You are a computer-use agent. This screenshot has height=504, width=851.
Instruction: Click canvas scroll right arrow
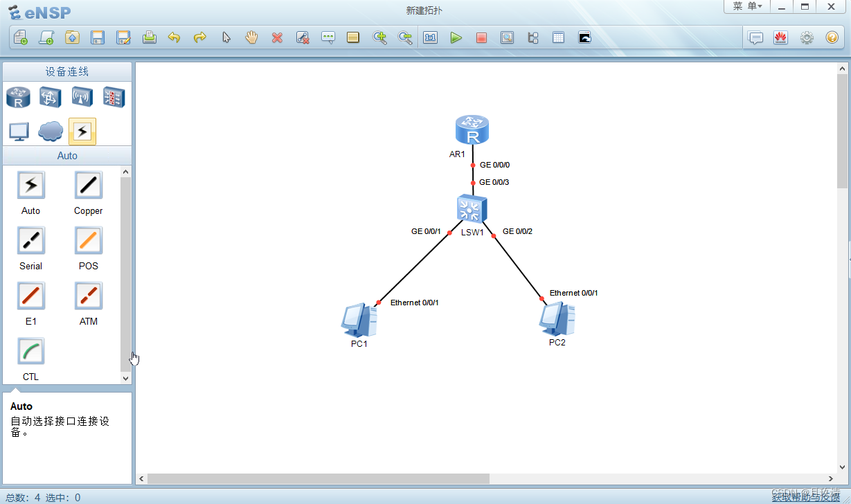(831, 478)
